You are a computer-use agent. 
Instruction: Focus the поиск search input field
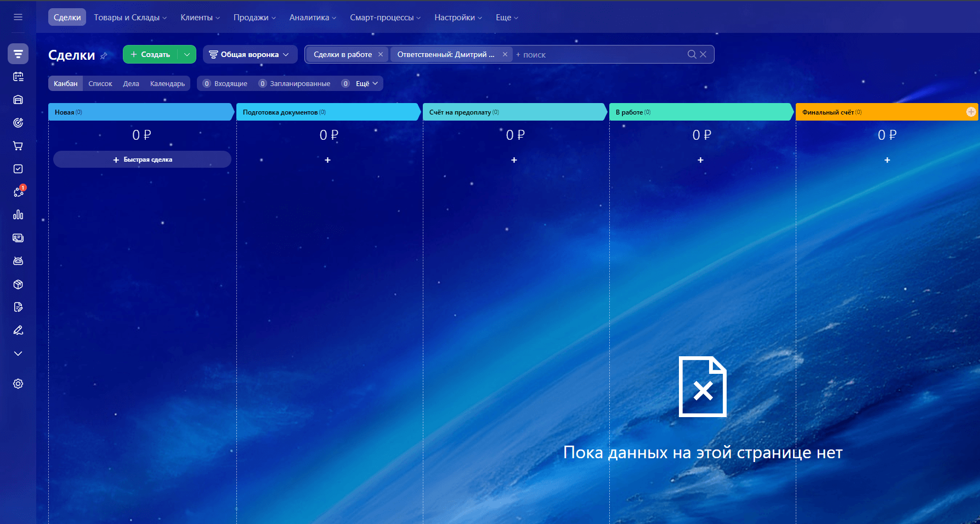[x=601, y=54]
